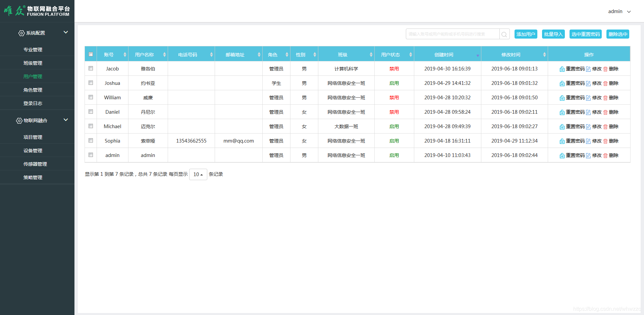
Task: Click edit pencil icon in William row
Action: (588, 98)
